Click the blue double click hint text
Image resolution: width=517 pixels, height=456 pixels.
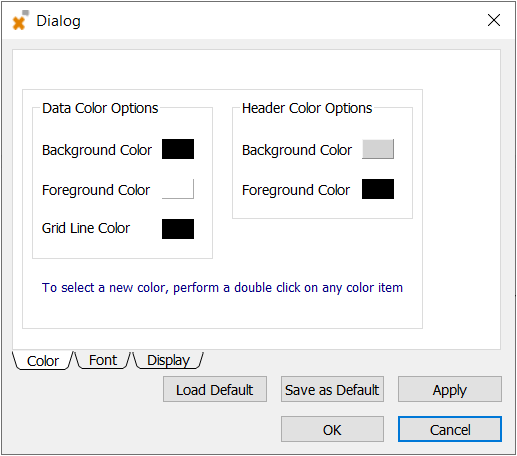point(222,288)
